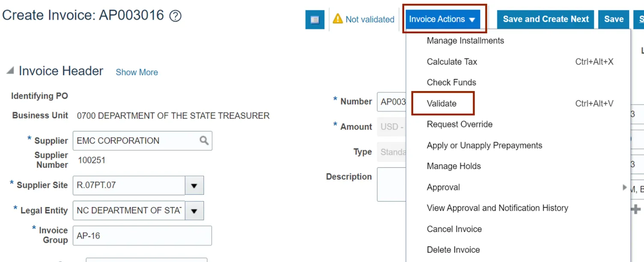
Task: Select Cancel Invoice menu item
Action: [x=454, y=229]
